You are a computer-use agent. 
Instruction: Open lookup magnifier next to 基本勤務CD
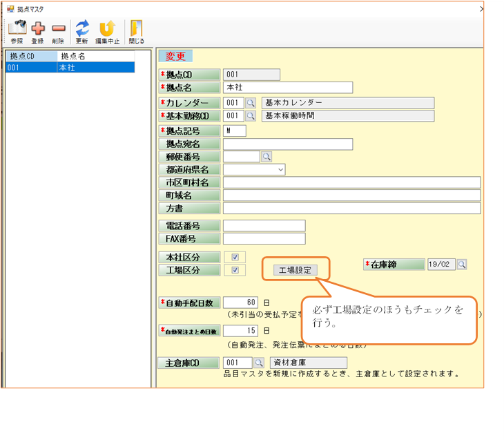(x=251, y=116)
